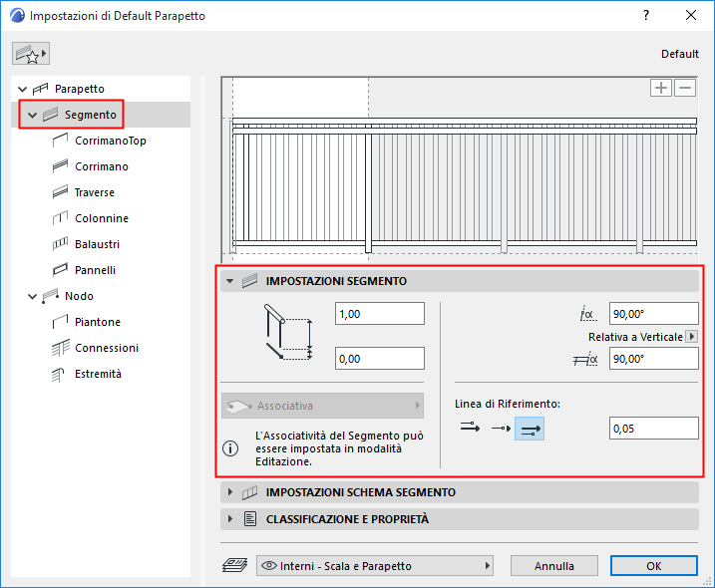Click the slant angle icon by first 90,00°
Image resolution: width=715 pixels, height=588 pixels.
click(x=587, y=314)
